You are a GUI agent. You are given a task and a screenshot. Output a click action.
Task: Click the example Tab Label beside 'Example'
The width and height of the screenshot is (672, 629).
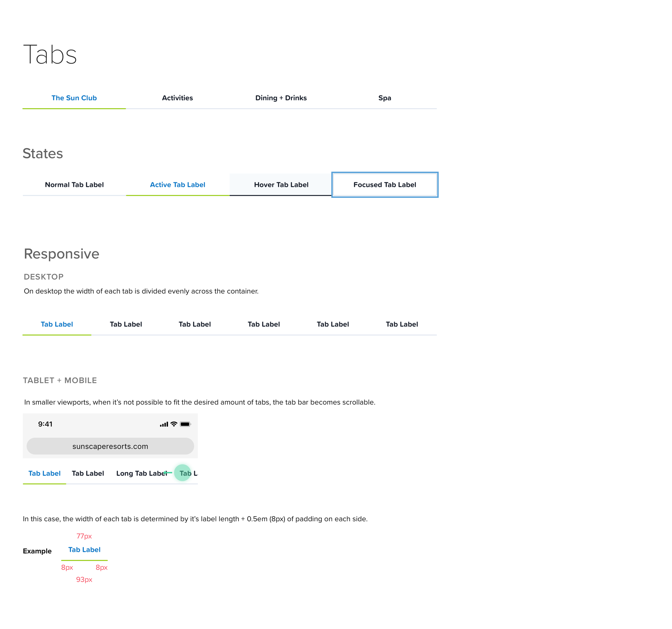click(x=84, y=550)
